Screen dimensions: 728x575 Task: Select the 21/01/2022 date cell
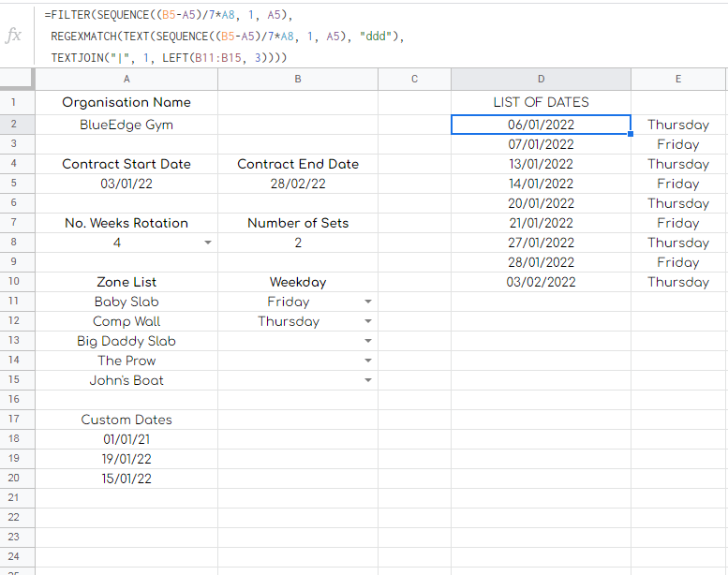(541, 223)
